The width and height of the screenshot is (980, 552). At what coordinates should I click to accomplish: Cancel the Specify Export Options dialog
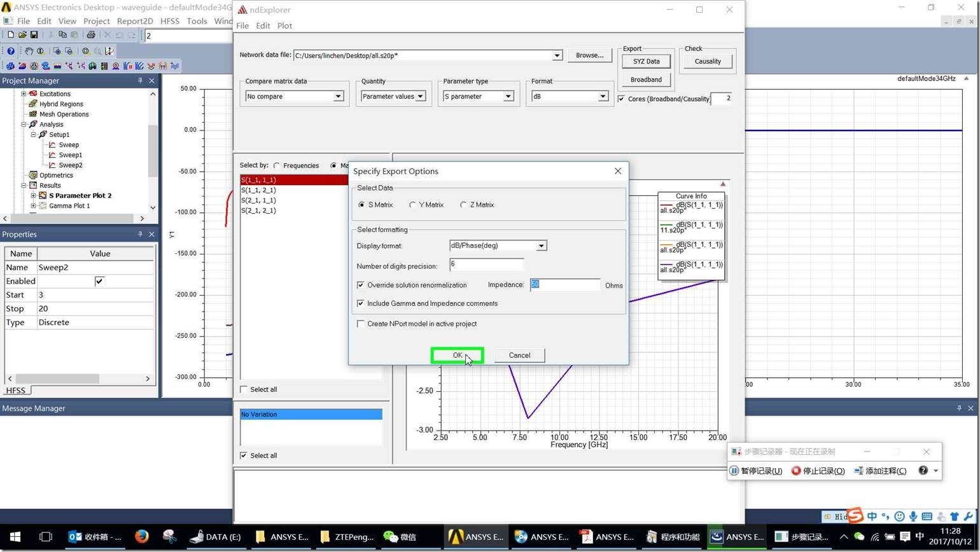pos(519,355)
